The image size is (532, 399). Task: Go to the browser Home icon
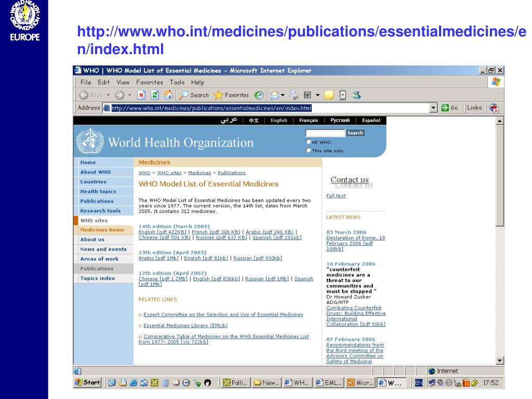click(x=168, y=96)
